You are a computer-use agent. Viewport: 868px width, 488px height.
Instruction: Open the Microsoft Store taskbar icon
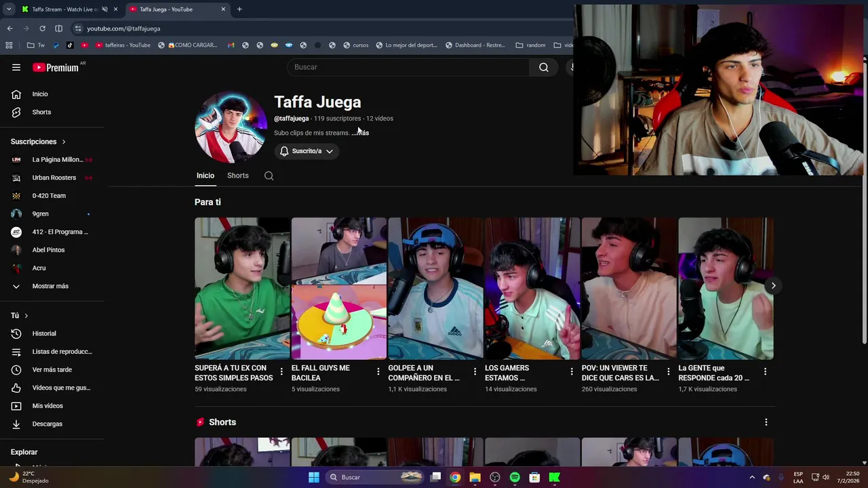535,477
